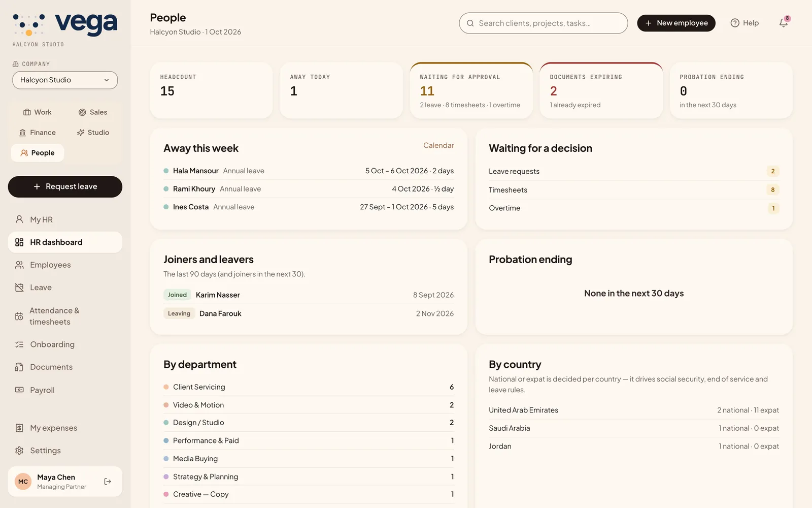Open Settings in the sidebar
Viewport: 812px width, 508px height.
click(x=65, y=451)
